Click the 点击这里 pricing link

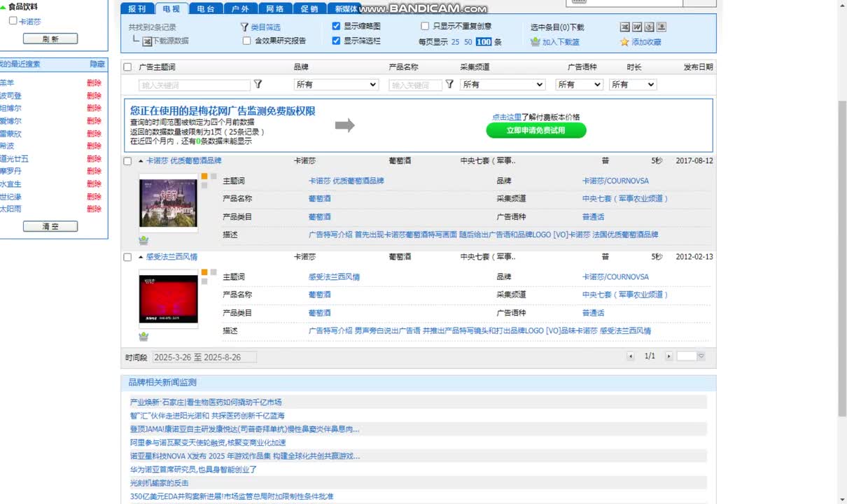506,117
